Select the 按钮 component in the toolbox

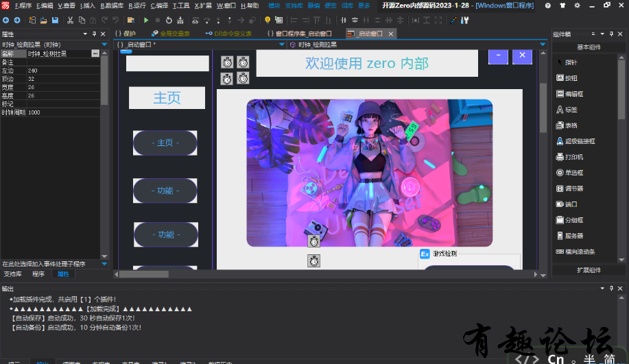click(x=571, y=78)
